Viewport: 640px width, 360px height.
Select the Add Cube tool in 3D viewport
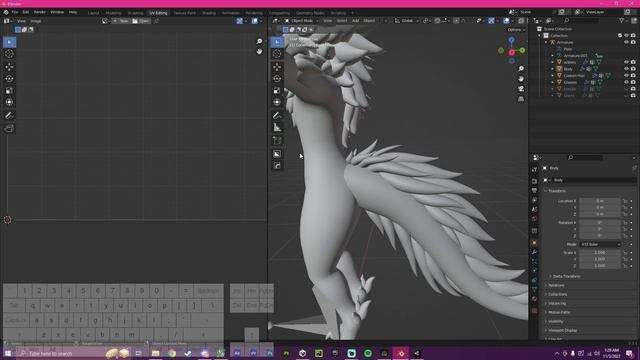(x=277, y=140)
